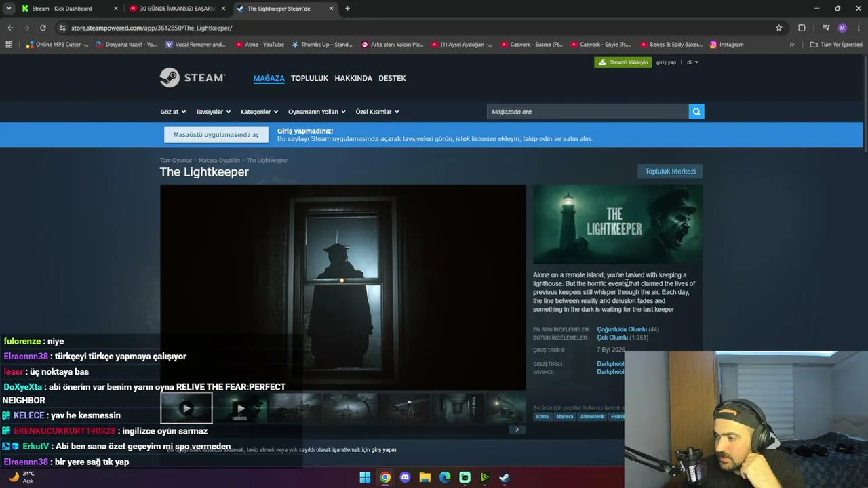Open Discord from the taskbar
868x488 pixels.
tap(405, 477)
